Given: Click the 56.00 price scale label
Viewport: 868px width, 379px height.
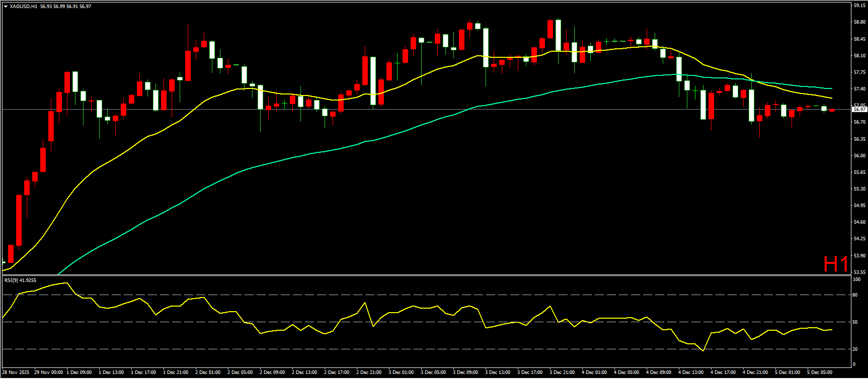Looking at the screenshot, I should 859,156.
